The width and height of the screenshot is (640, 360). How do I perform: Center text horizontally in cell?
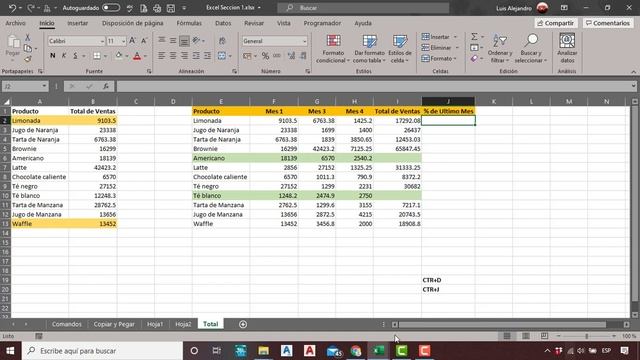[173, 56]
